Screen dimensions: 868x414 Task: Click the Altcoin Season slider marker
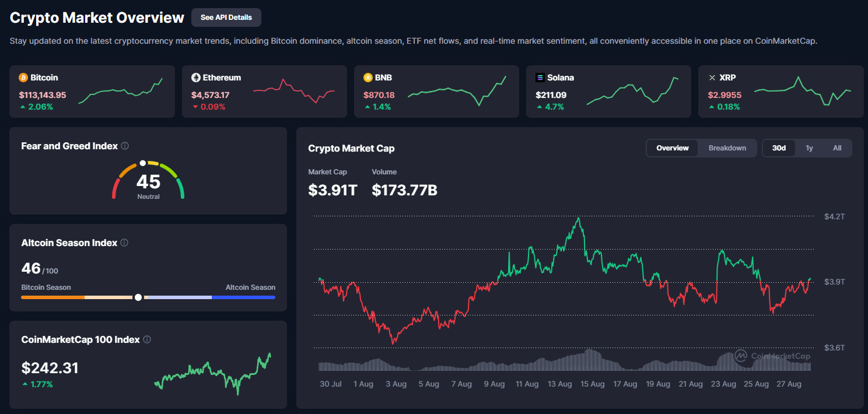138,297
